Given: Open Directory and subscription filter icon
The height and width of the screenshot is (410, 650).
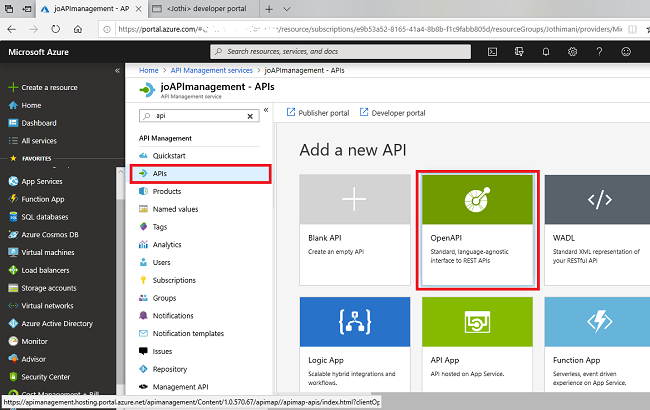Looking at the screenshot, I should click(x=519, y=52).
